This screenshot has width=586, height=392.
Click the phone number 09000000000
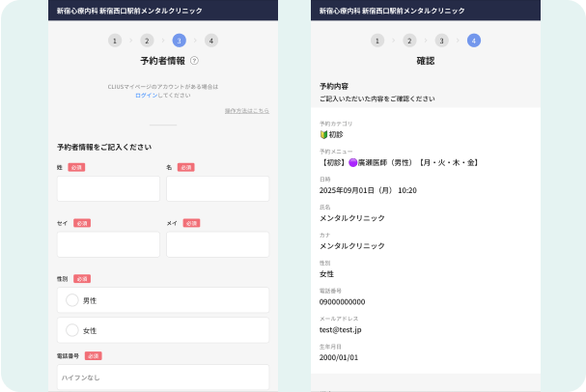coord(342,302)
